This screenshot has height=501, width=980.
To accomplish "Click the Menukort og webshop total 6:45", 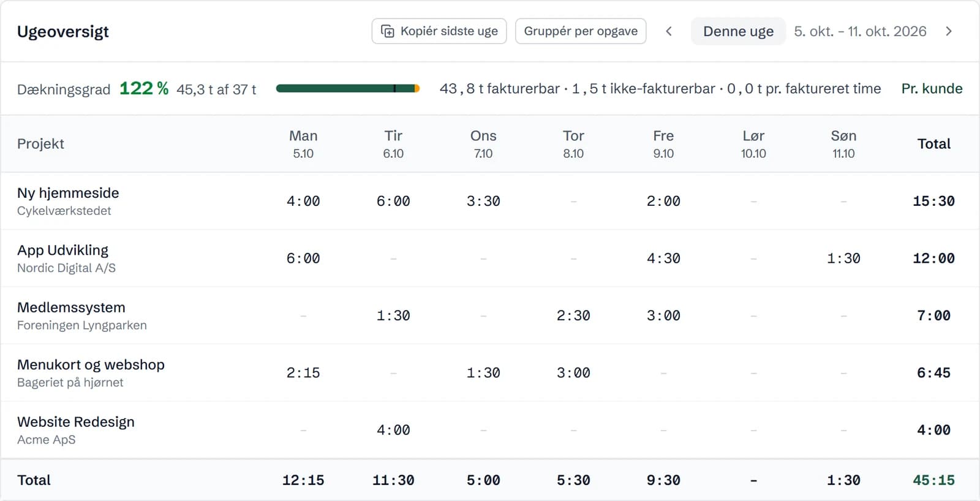I will (933, 372).
